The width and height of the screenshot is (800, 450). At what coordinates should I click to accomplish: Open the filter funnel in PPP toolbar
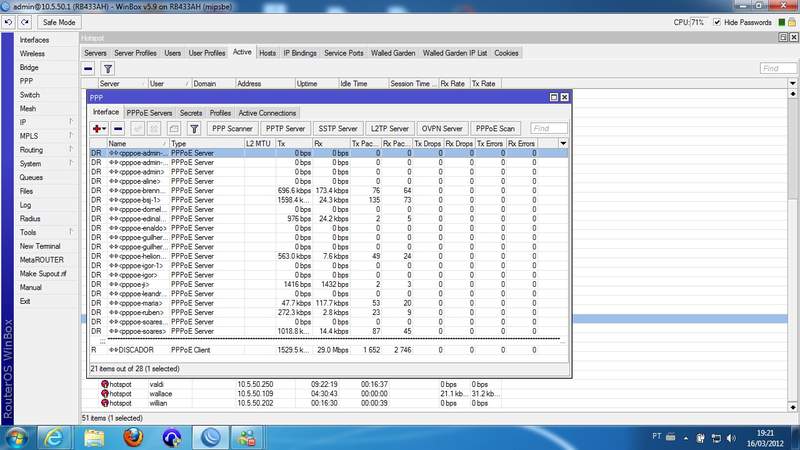pyautogui.click(x=194, y=129)
